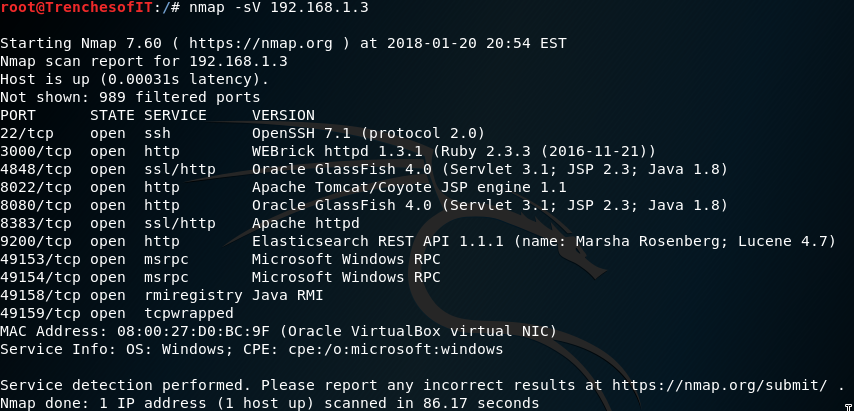This screenshot has width=854, height=411.
Task: Click the rmiregistry service name
Action: pos(193,296)
